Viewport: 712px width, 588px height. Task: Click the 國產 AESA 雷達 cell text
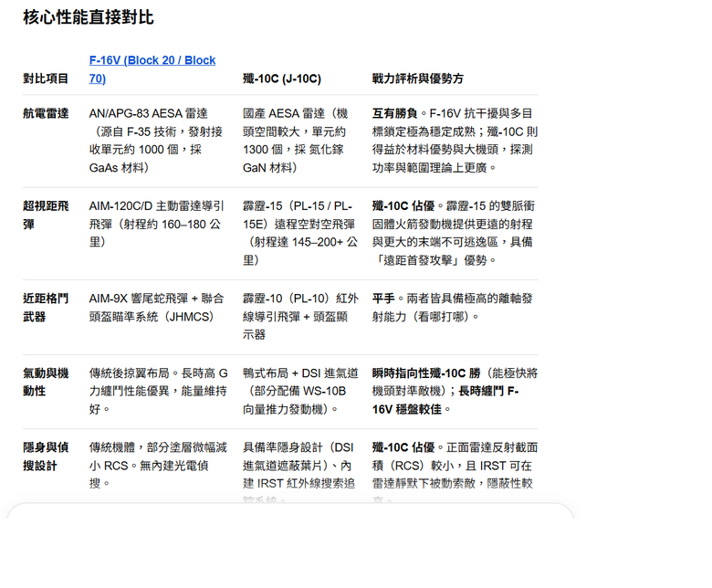coord(296,141)
